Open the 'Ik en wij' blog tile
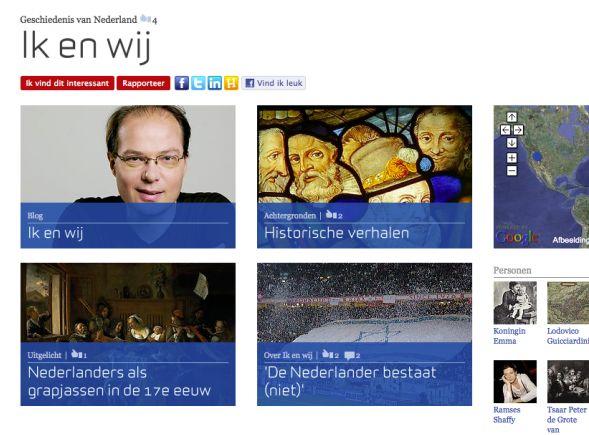589x435 pixels. coord(128,177)
